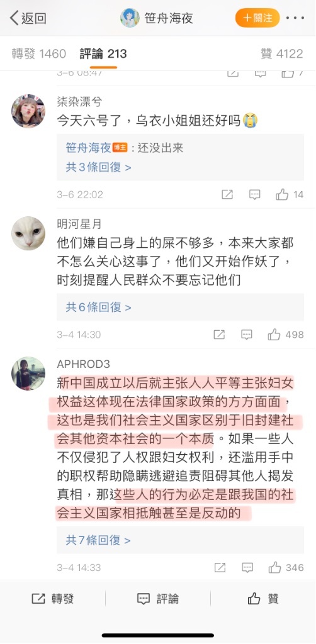The height and width of the screenshot is (644, 316).
Task: Open 笹舟海夜's profile from header avatar
Action: click(130, 18)
